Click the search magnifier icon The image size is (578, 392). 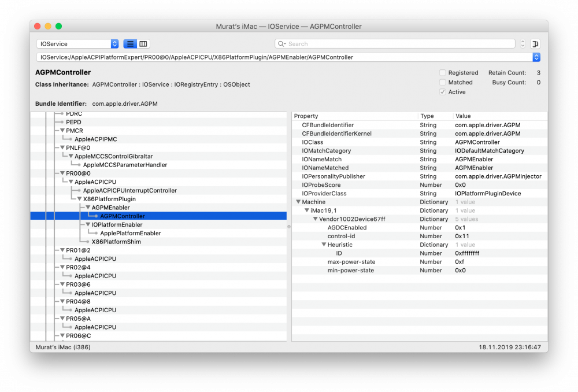(281, 44)
